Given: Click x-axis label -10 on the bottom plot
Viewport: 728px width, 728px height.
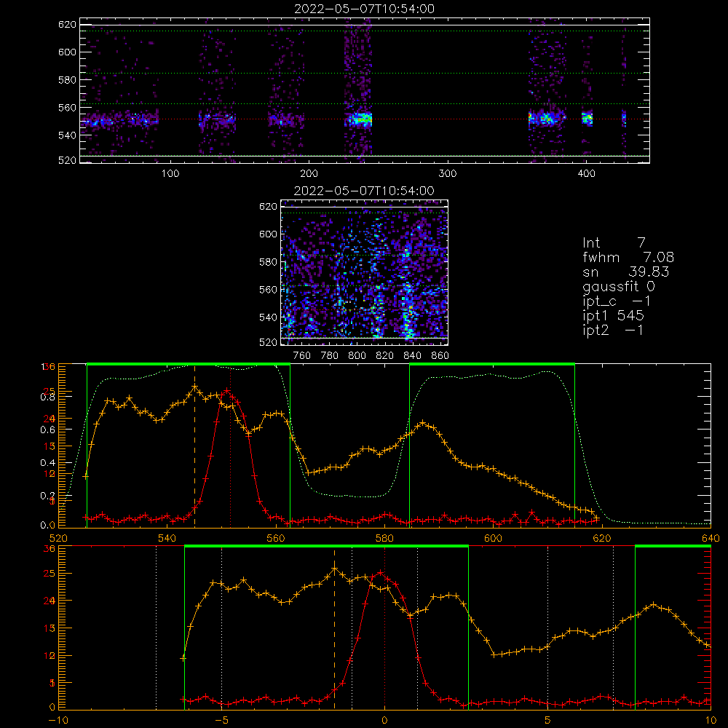Looking at the screenshot, I should click(x=58, y=721).
